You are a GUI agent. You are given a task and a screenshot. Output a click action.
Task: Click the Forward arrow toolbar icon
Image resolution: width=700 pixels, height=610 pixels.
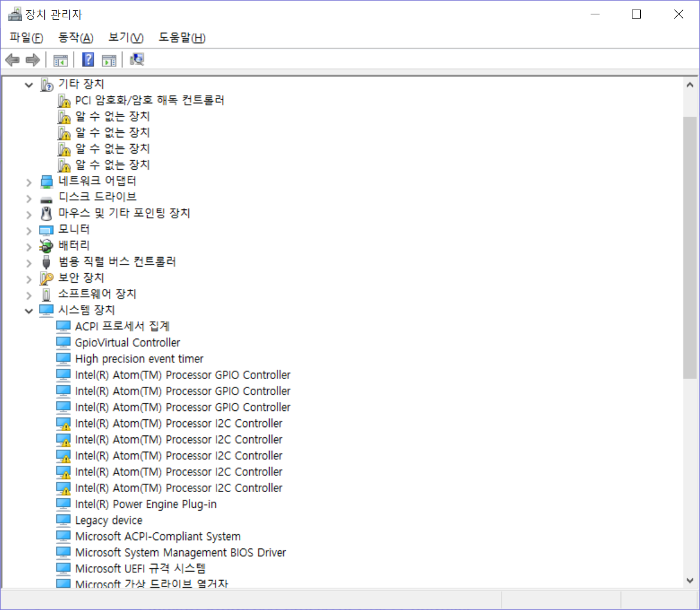(33, 59)
